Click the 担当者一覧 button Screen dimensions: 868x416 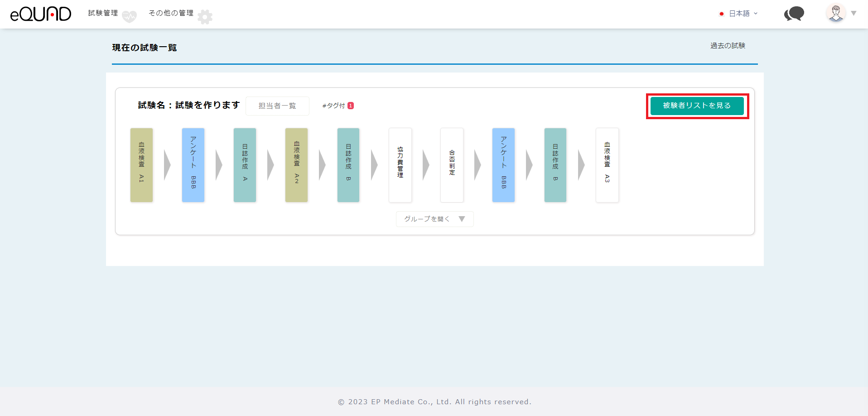(x=277, y=106)
